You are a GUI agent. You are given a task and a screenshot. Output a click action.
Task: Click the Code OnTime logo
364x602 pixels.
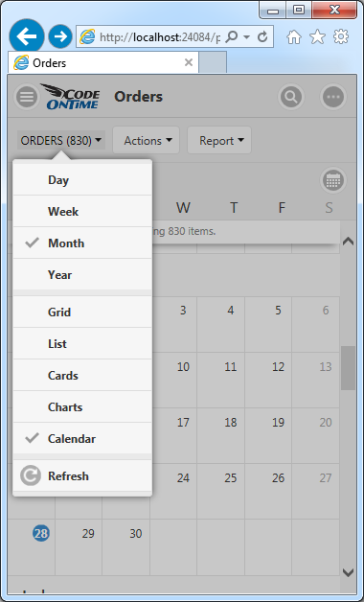71,97
